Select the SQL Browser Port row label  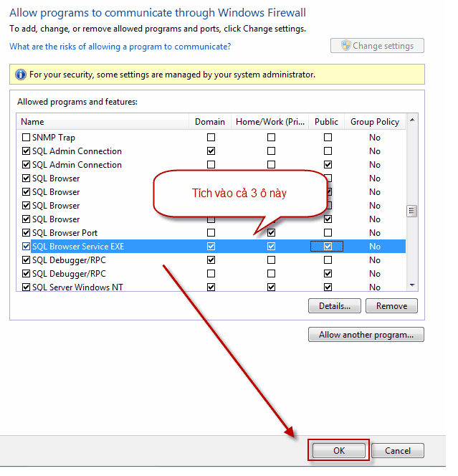pos(65,233)
